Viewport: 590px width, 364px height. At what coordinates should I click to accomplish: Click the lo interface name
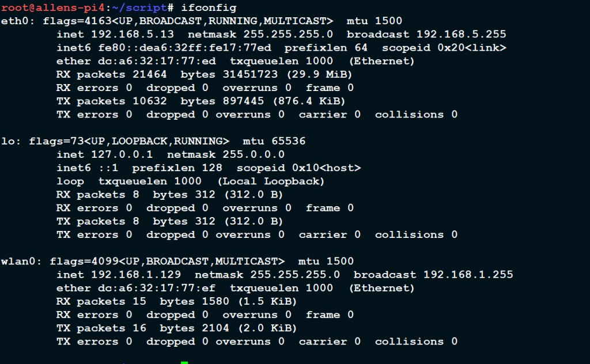[x=8, y=141]
